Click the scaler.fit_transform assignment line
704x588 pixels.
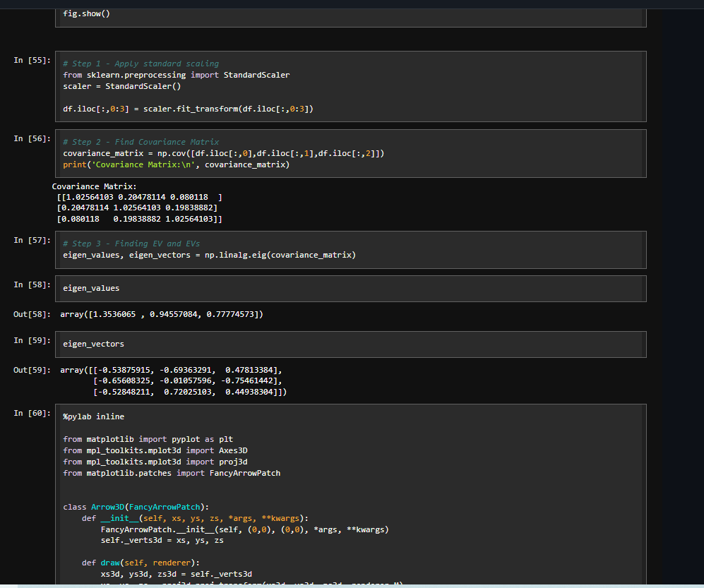click(188, 109)
